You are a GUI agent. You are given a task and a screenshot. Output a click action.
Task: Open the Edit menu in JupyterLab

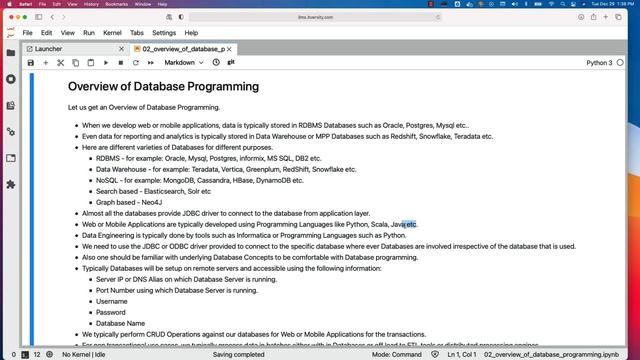pyautogui.click(x=47, y=33)
